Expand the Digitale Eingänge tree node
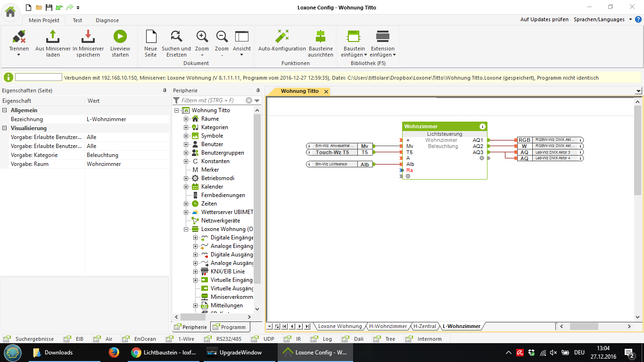Image resolution: width=644 pixels, height=362 pixels. click(196, 238)
